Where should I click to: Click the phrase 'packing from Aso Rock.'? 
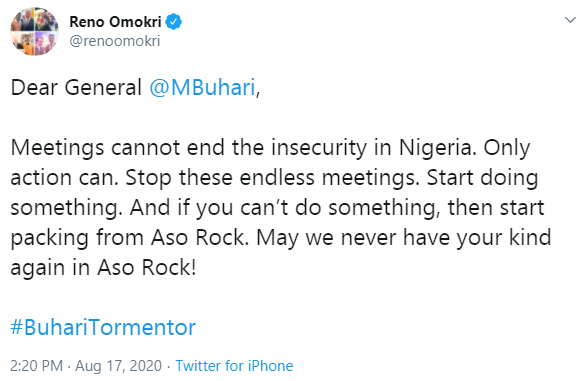click(x=129, y=237)
